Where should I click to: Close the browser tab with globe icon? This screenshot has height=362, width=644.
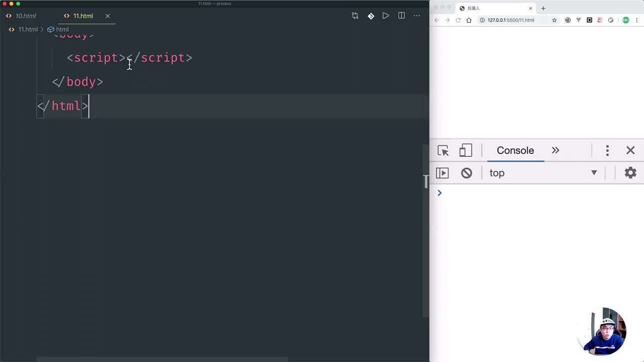click(530, 8)
